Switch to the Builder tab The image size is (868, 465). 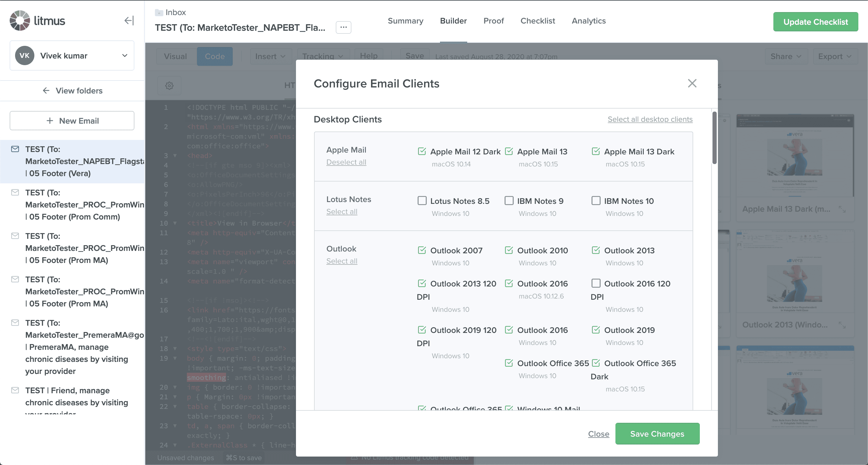(x=453, y=21)
